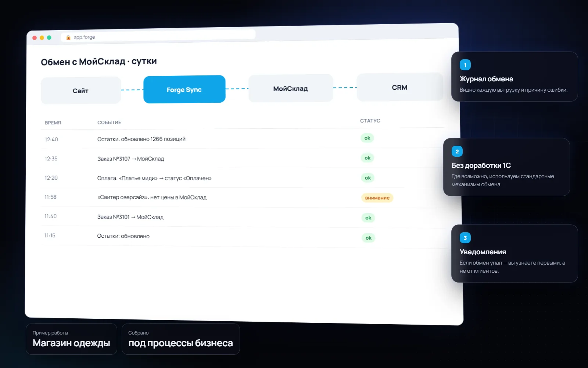588x368 pixels.
Task: Open the «Свитер оверсайз» нет цены row
Action: click(243, 197)
